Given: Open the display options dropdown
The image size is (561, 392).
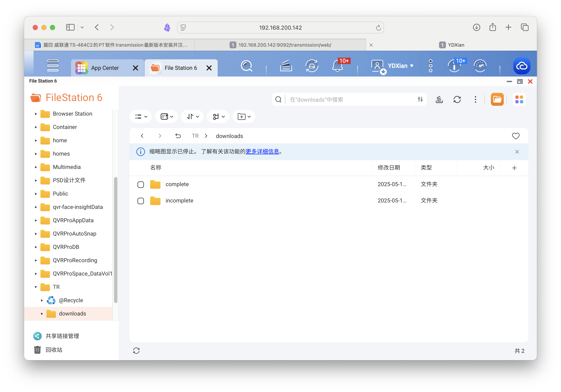Looking at the screenshot, I should pos(167,117).
